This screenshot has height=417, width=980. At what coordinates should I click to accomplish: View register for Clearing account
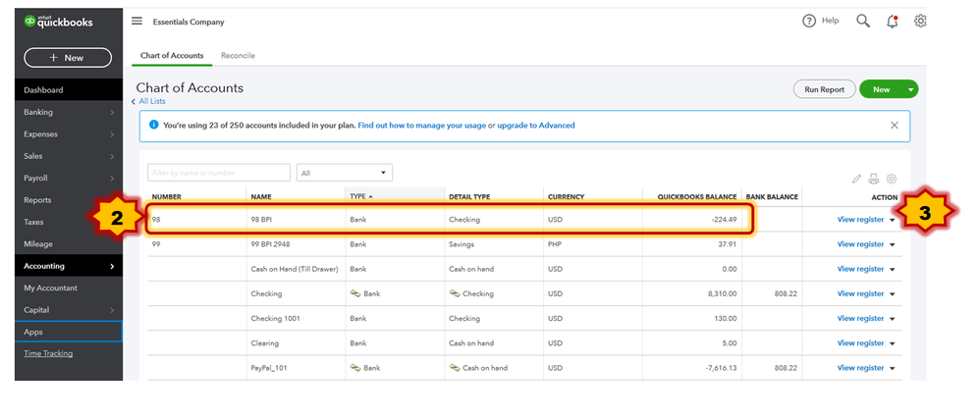click(860, 343)
